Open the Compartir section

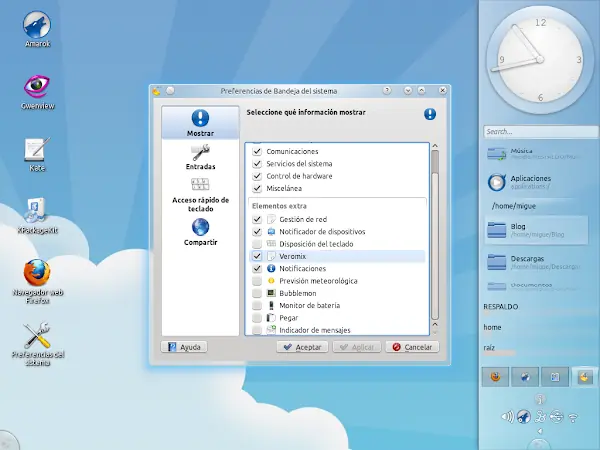pyautogui.click(x=200, y=232)
